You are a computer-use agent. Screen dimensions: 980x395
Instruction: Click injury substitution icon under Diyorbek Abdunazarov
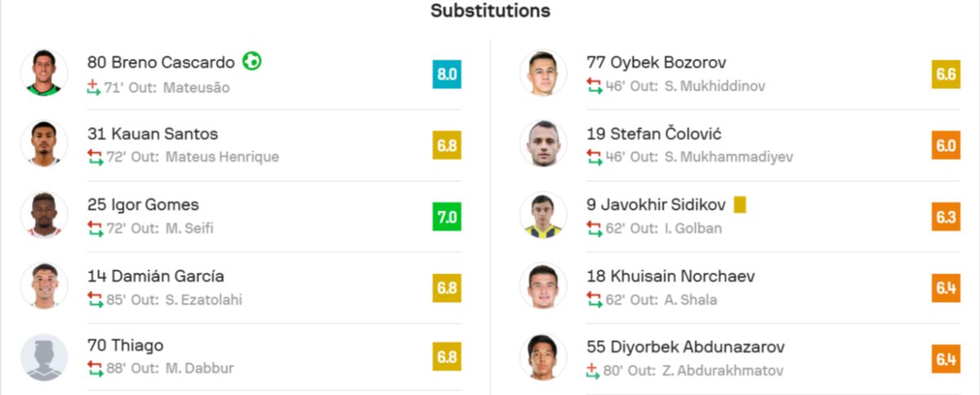(594, 371)
